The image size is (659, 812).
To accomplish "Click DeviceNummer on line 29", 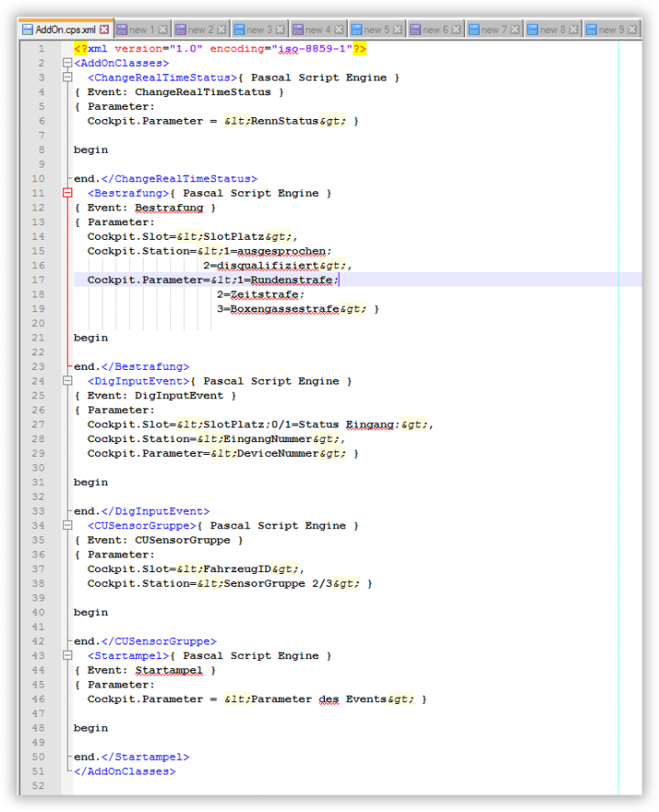I will (x=278, y=454).
